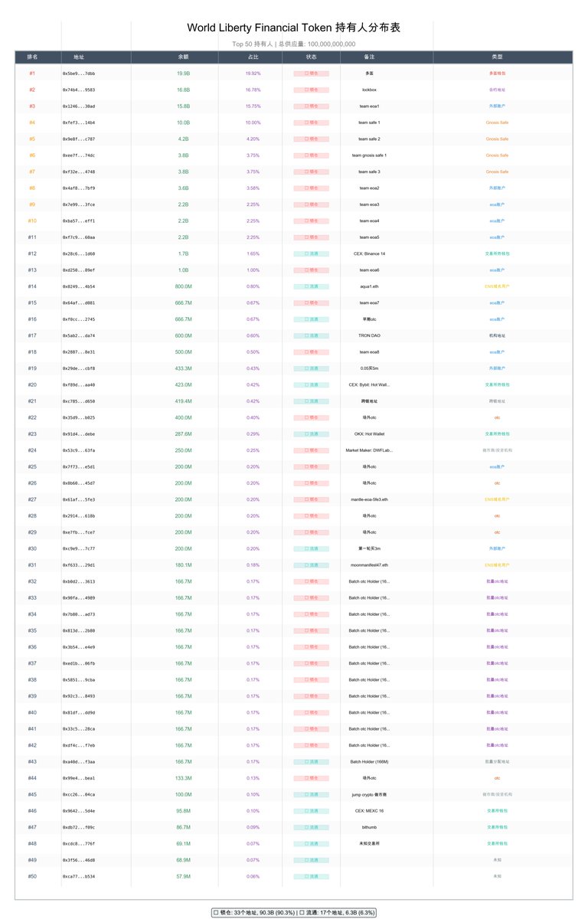Click the 1.0B balance cell
This screenshot has width=588, height=919.
click(x=184, y=270)
